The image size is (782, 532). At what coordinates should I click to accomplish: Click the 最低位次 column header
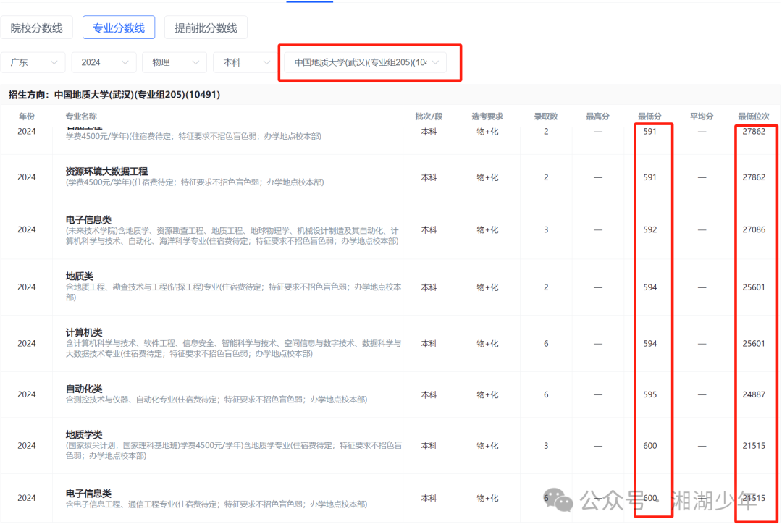(x=754, y=117)
